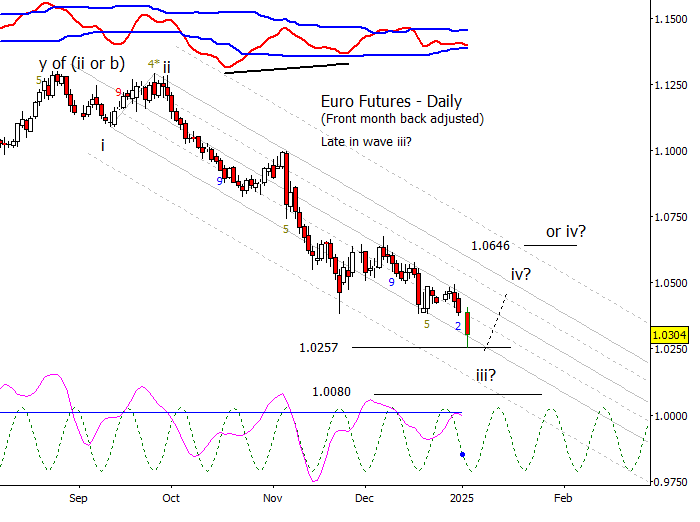700x522 pixels.
Task: Click the 1.0500 price axis label
Action: (x=671, y=283)
